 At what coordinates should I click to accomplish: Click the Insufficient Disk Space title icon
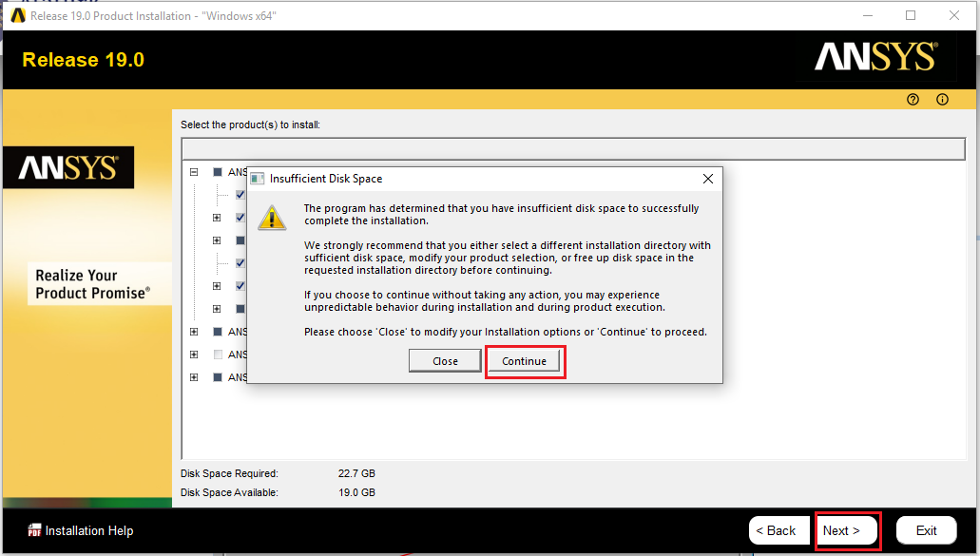click(x=257, y=179)
